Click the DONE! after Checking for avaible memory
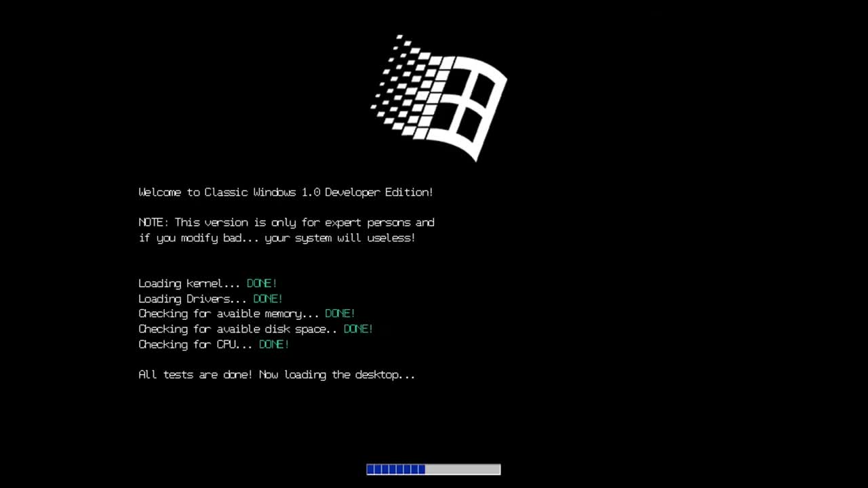Viewport: 868px width, 488px height. tap(340, 313)
